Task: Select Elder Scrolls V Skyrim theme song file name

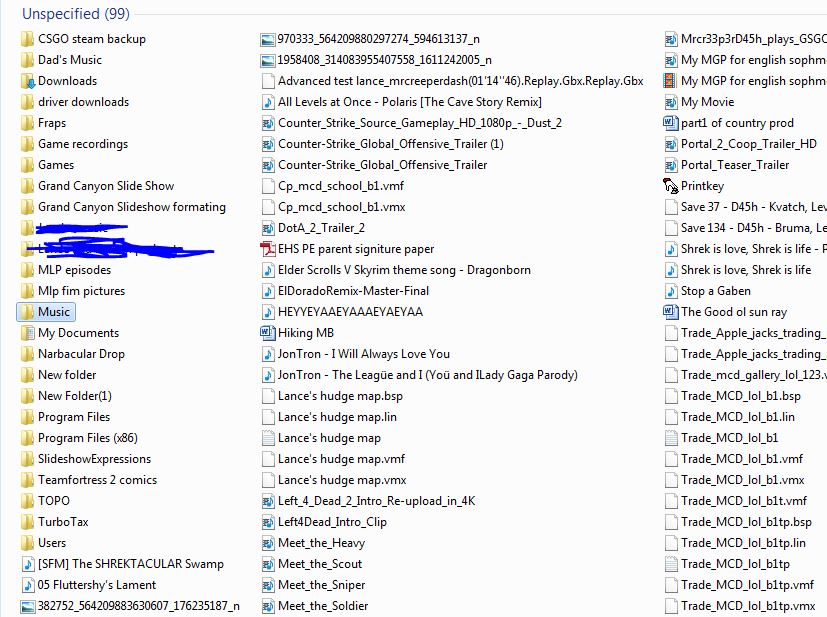Action: [x=405, y=270]
